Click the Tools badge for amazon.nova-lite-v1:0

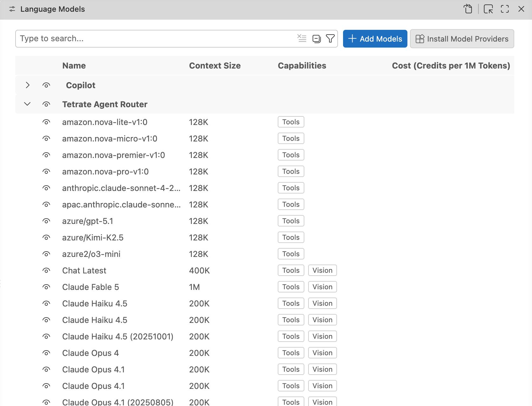[x=291, y=122]
